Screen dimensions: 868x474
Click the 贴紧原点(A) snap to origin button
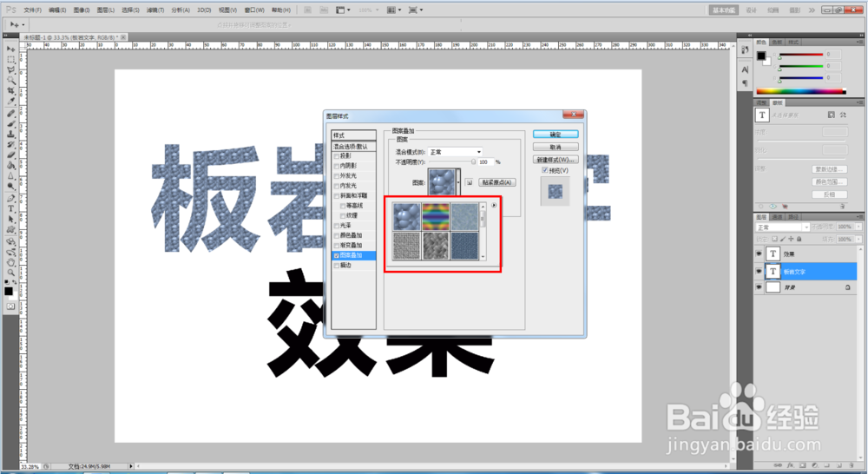pyautogui.click(x=496, y=182)
